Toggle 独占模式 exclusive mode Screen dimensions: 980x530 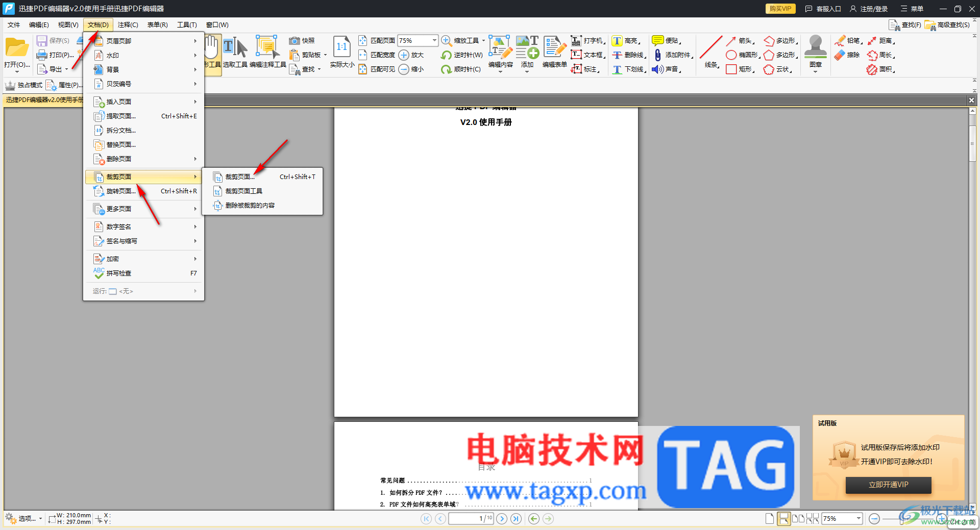pos(24,85)
